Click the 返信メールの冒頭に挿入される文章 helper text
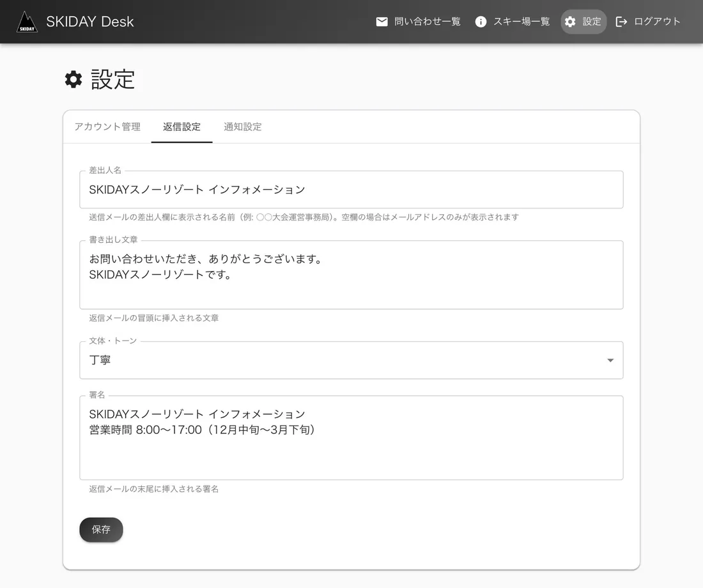This screenshot has width=703, height=588. click(x=154, y=318)
